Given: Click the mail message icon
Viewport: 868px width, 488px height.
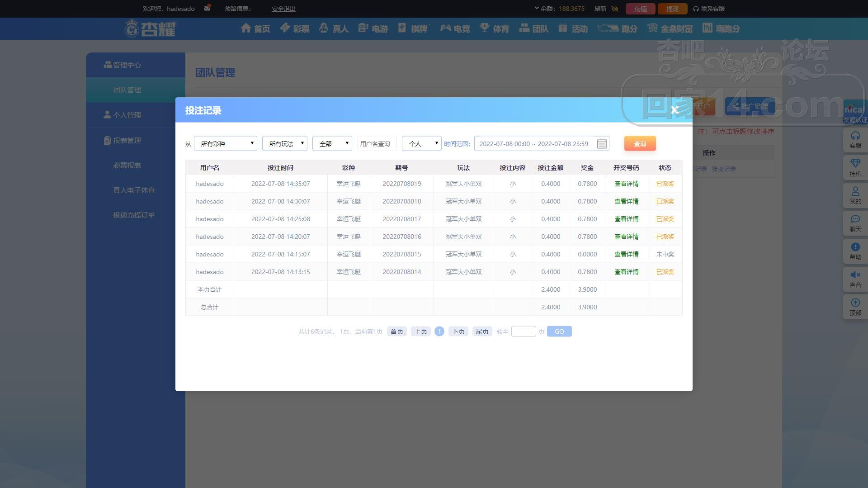Looking at the screenshot, I should [x=207, y=8].
